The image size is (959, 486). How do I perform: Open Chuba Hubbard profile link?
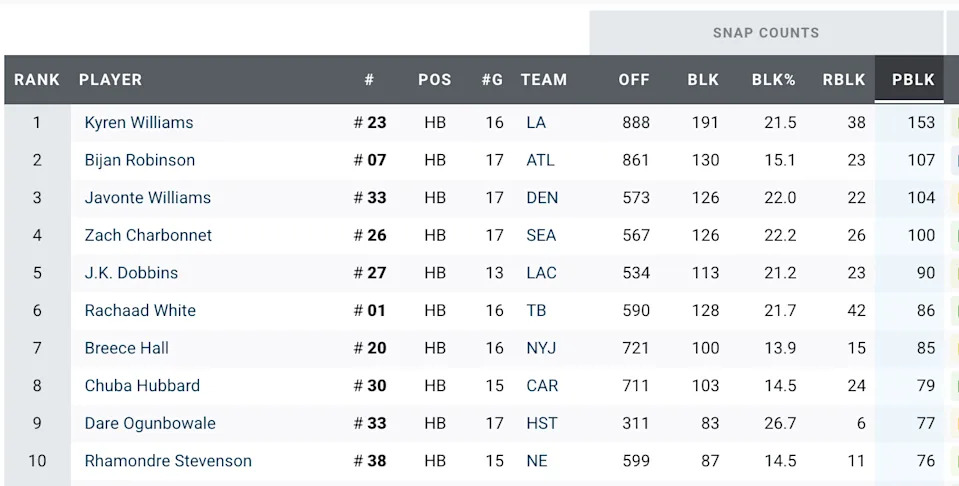click(142, 386)
